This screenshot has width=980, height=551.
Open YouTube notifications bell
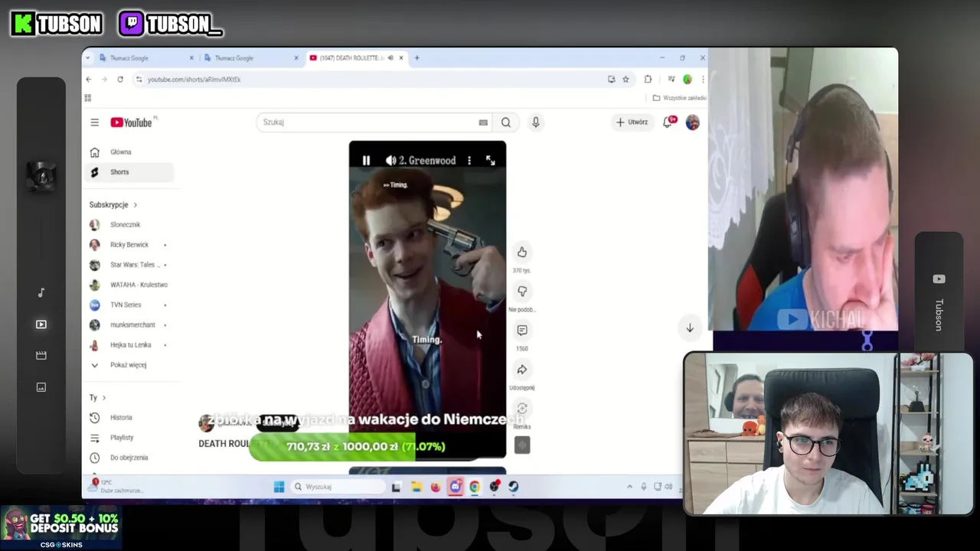point(668,122)
